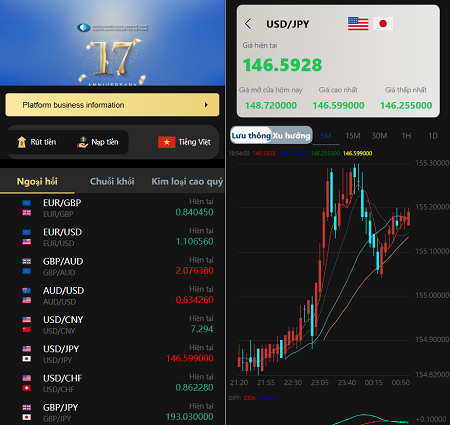Viewport: 450px width, 425px height.
Task: Open the USD/JPY pair in the list
Action: tap(112, 354)
